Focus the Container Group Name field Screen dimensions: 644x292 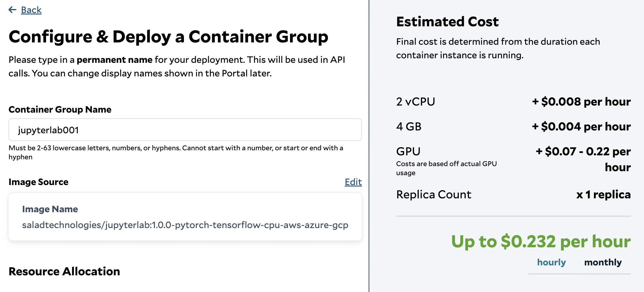pyautogui.click(x=185, y=130)
